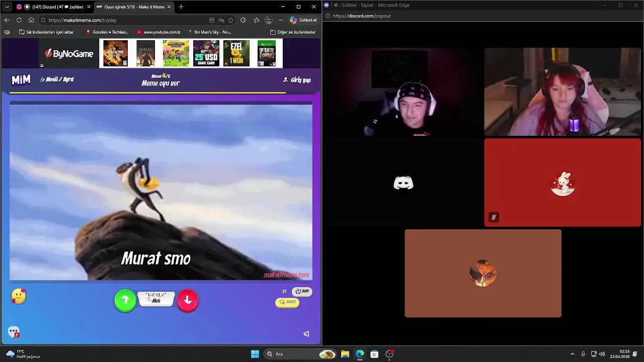Open the notification bell icon
644x362 pixels.
(635, 354)
